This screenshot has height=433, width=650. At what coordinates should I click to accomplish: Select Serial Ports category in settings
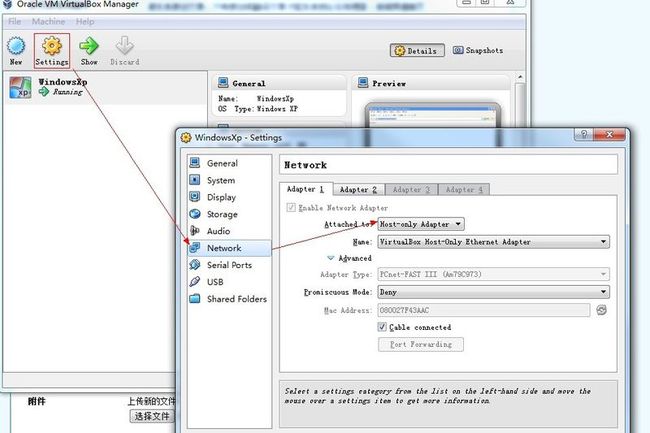229,265
